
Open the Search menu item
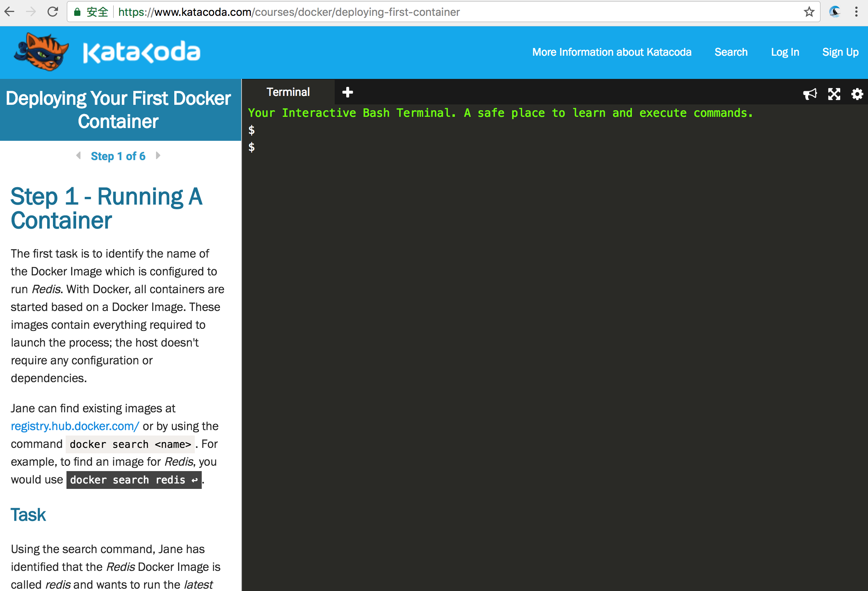tap(731, 52)
